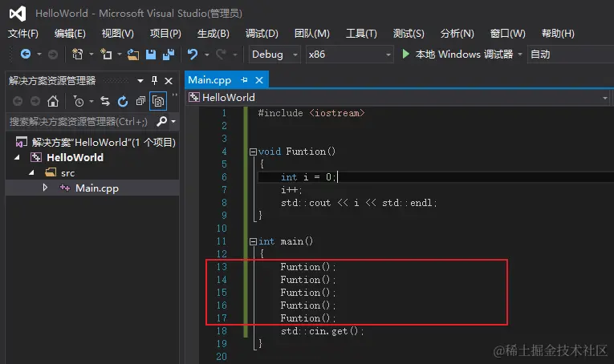Image resolution: width=614 pixels, height=364 pixels.
Task: Click the Add New Item toolbar icon
Action: [106, 54]
